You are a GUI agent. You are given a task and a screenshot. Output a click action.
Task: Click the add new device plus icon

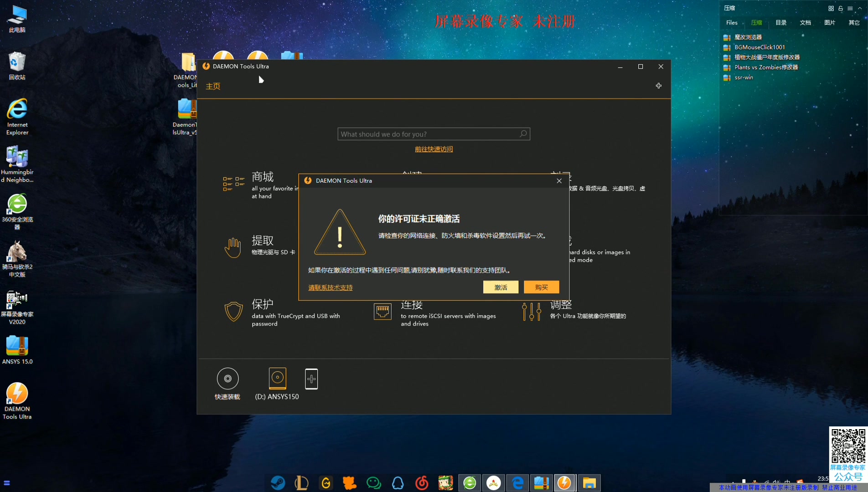pyautogui.click(x=311, y=379)
